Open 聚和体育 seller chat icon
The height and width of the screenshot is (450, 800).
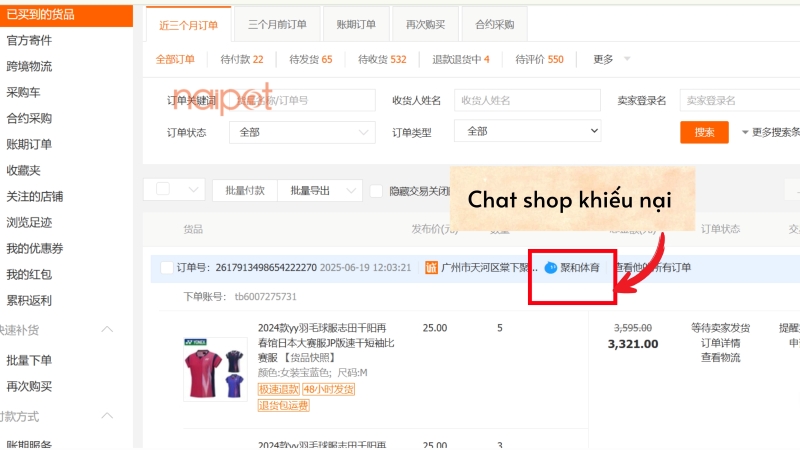(551, 267)
